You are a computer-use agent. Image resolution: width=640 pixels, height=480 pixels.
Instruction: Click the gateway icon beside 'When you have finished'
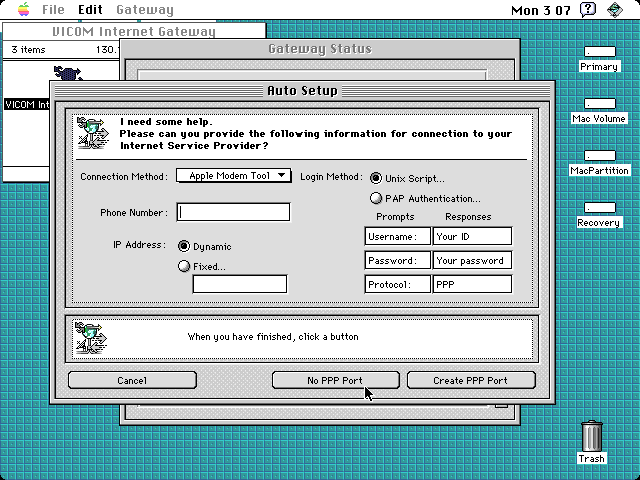coord(91,338)
